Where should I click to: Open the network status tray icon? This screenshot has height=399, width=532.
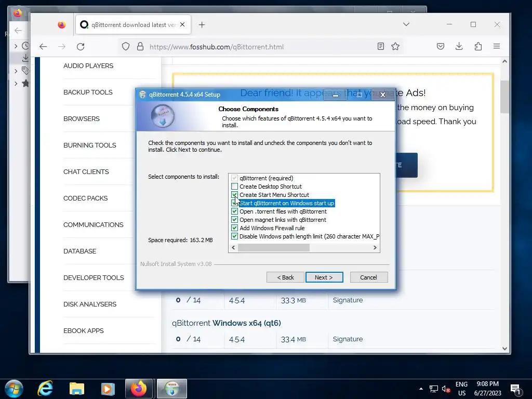(x=434, y=389)
